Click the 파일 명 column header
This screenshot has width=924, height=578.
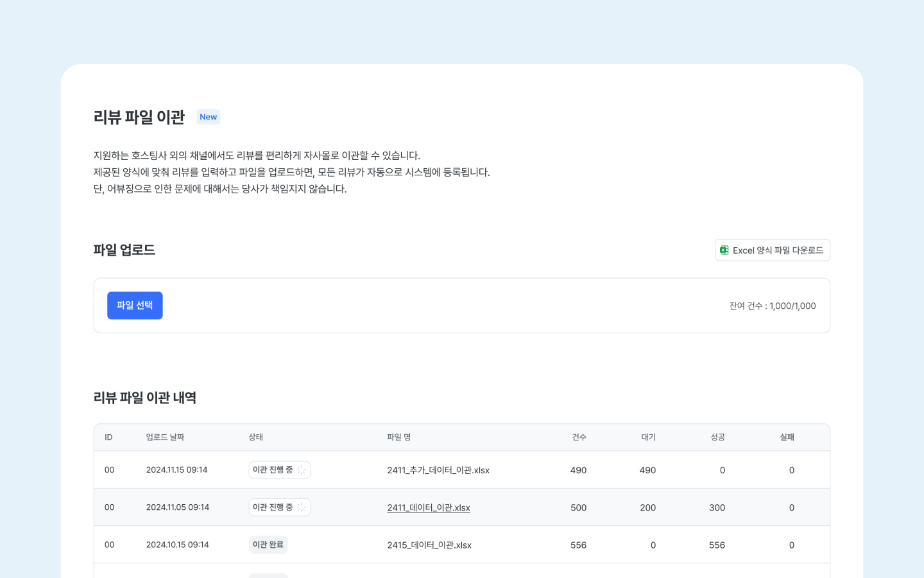tap(398, 437)
